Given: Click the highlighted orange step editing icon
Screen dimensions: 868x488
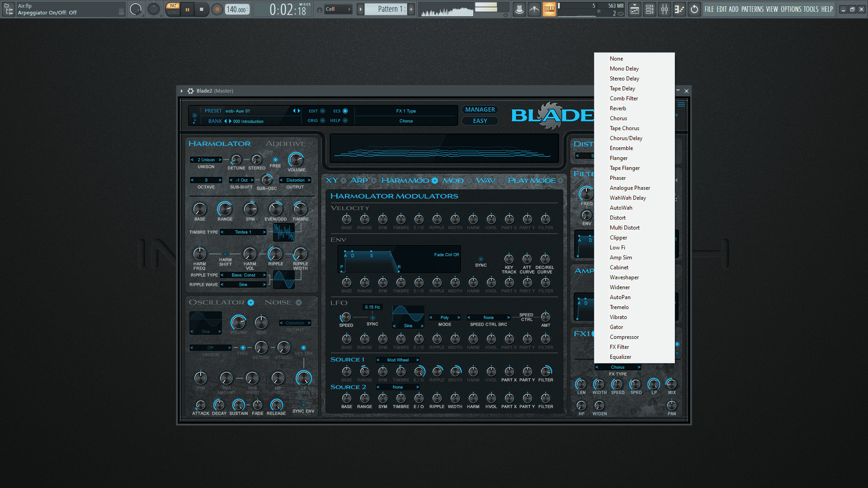Looking at the screenshot, I should point(549,9).
